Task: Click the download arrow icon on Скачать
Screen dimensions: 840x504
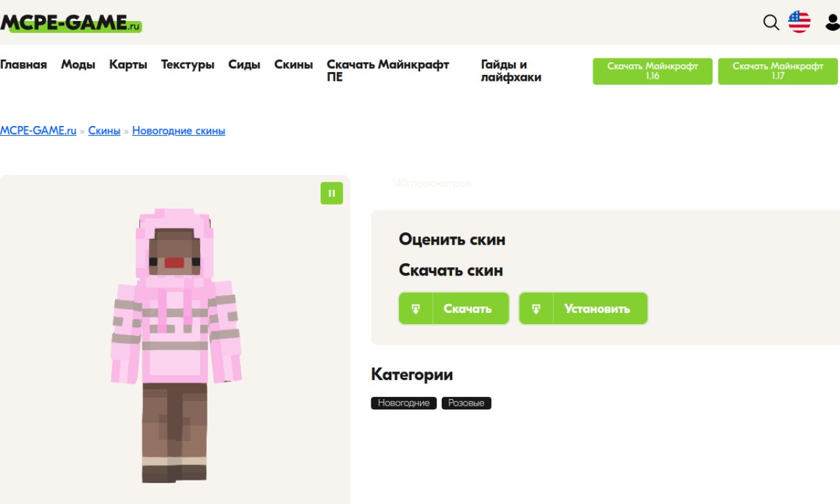Action: tap(415, 308)
